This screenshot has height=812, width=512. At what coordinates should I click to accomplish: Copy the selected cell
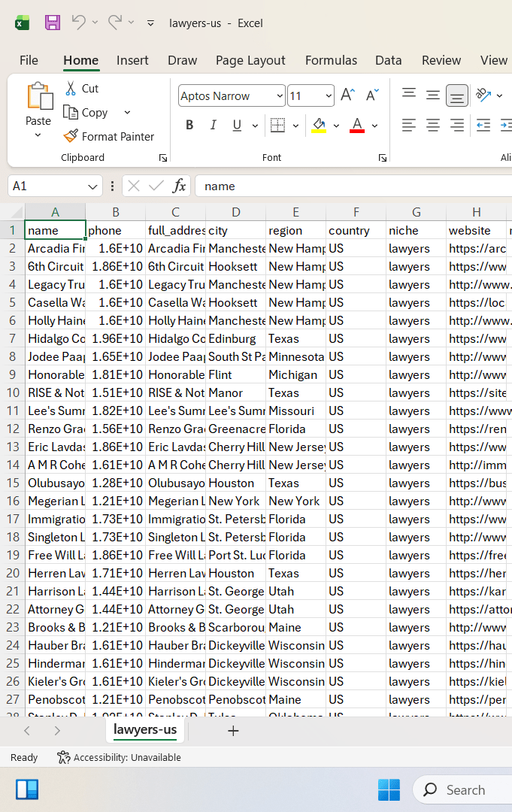point(86,112)
